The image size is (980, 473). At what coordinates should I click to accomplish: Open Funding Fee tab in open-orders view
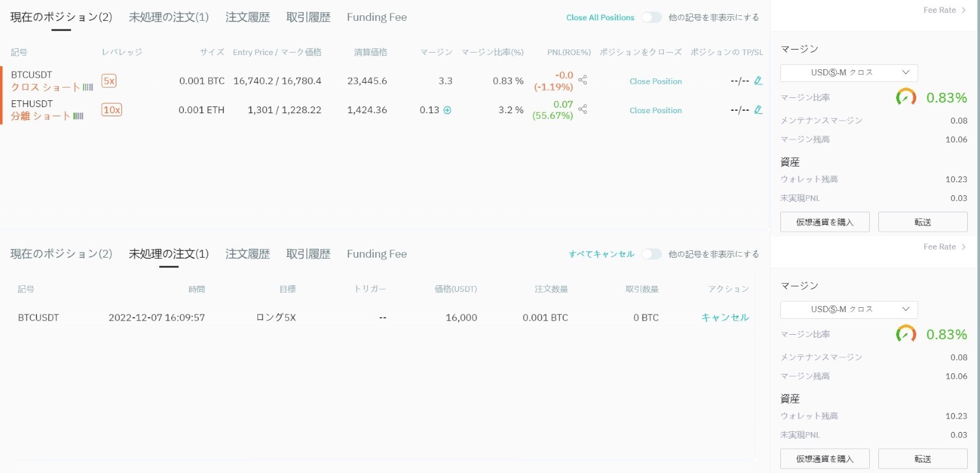377,254
